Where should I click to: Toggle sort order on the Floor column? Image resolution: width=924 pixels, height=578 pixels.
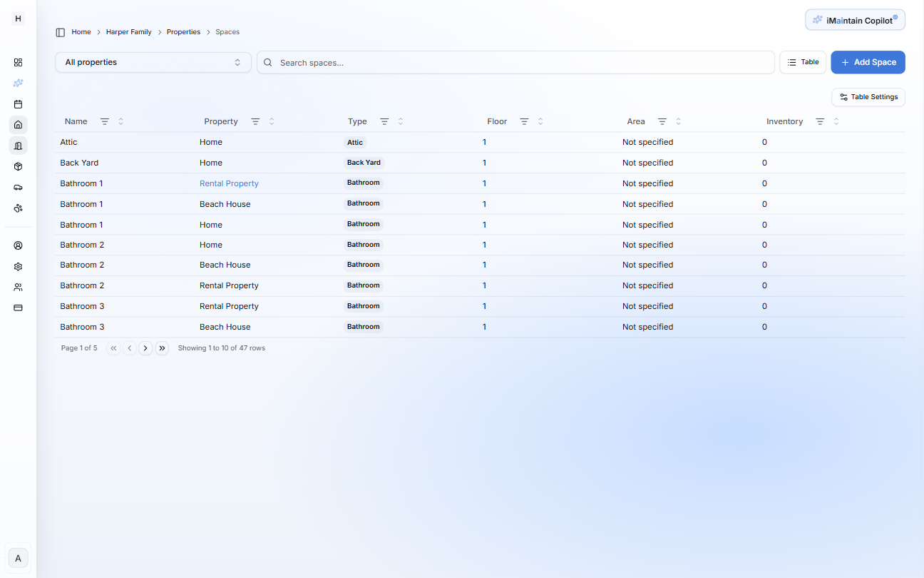click(541, 121)
